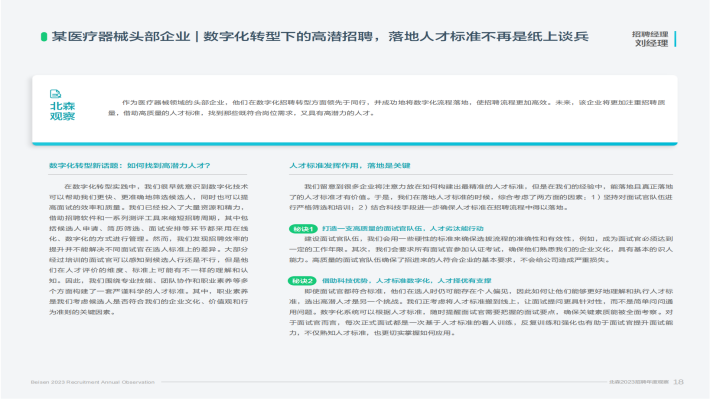Click the left column body paragraph
Screen dimensions: 710x399
[x=149, y=249]
